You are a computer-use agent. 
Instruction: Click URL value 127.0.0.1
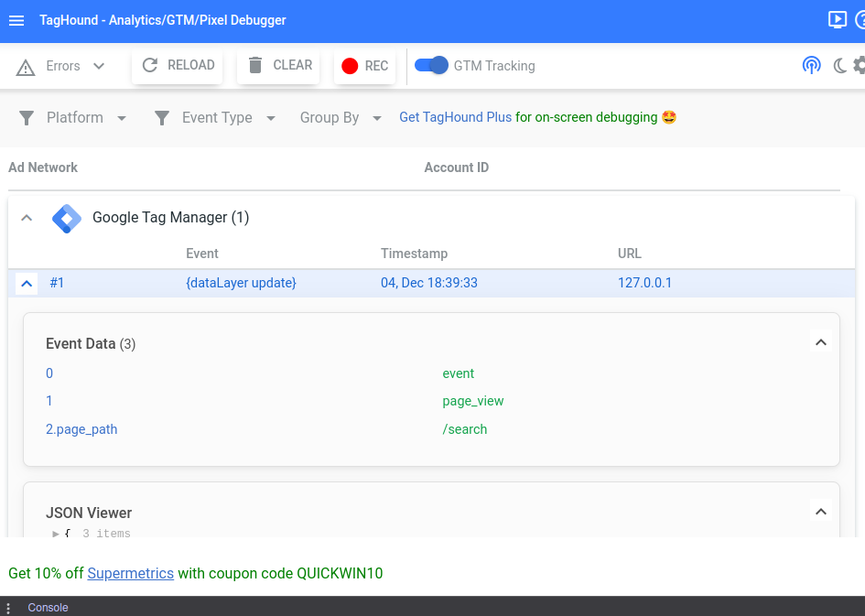tap(645, 283)
